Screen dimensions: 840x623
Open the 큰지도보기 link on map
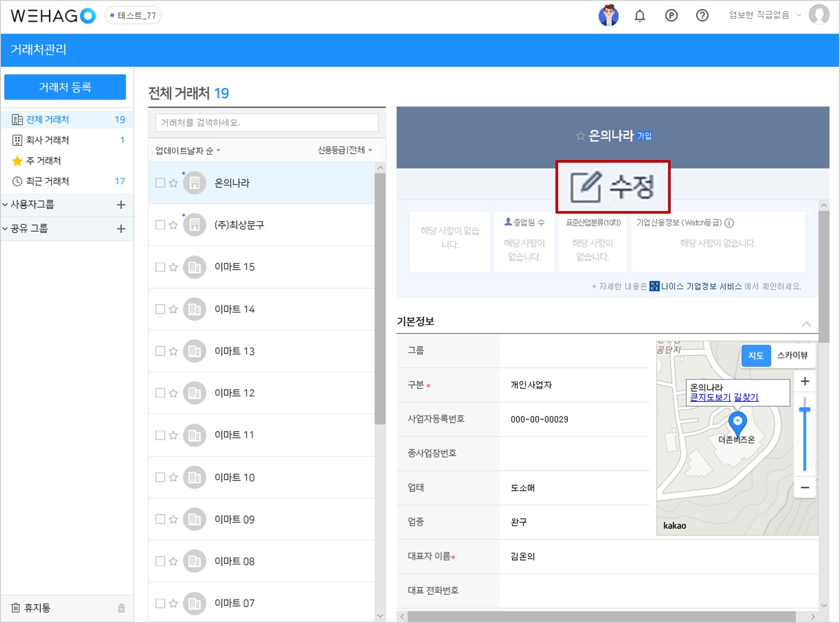point(710,397)
